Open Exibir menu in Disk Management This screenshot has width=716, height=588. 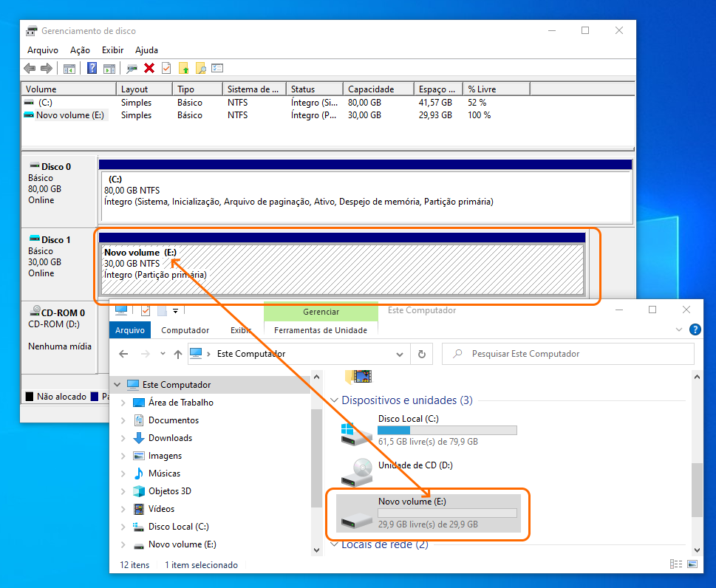tap(112, 50)
